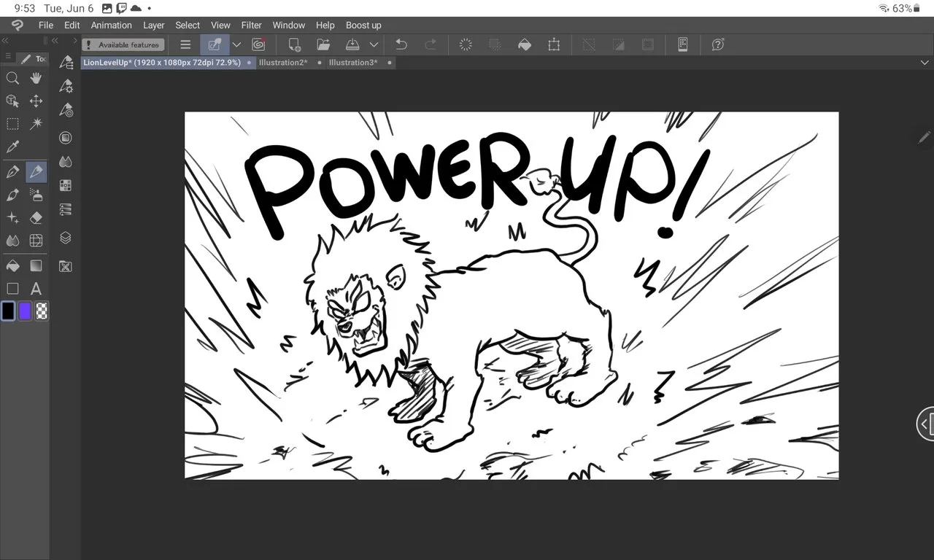This screenshot has height=560, width=934.
Task: Select the Text tool
Action: click(x=36, y=289)
